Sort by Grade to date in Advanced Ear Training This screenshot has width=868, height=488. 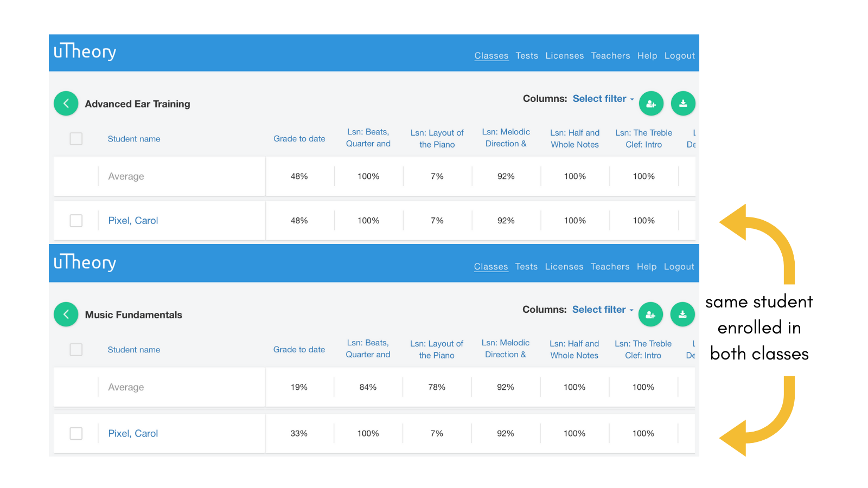pyautogui.click(x=299, y=139)
